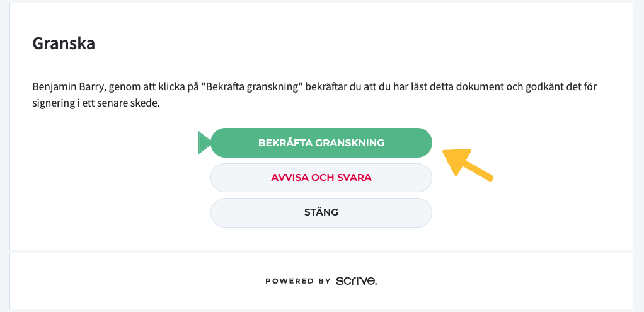Close the dialog using the Stäng button
Screen dimensions: 644x312
click(321, 212)
